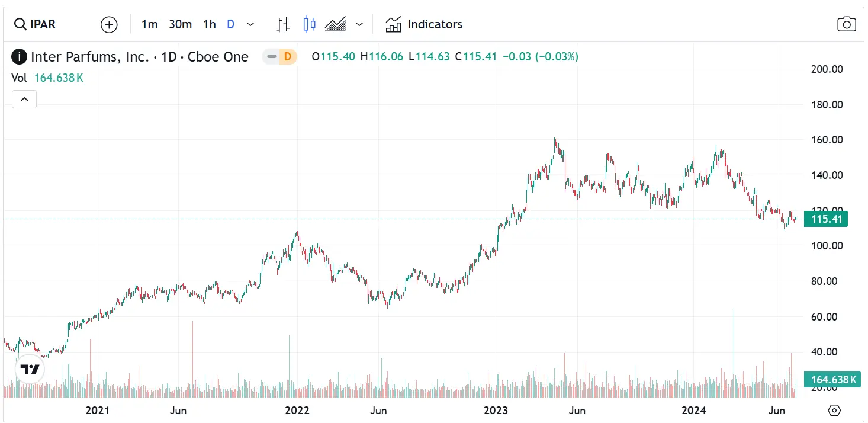Click the 2023 time axis label
This screenshot has height=423, width=868.
click(496, 410)
